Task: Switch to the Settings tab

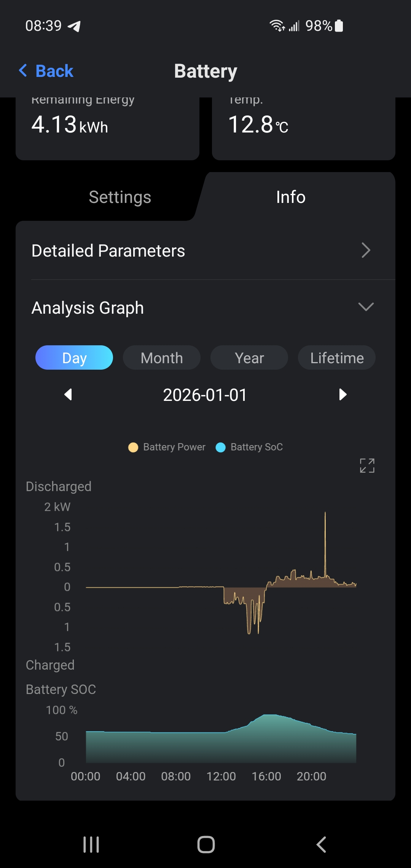Action: click(x=120, y=197)
